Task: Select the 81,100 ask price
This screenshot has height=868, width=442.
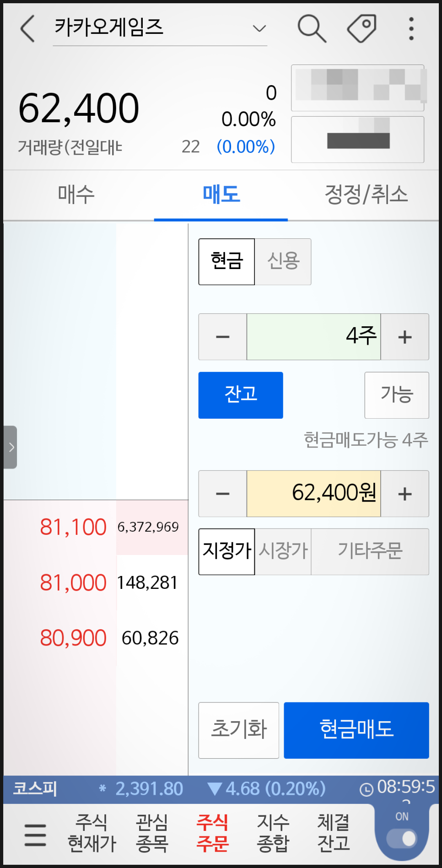Action: click(73, 527)
